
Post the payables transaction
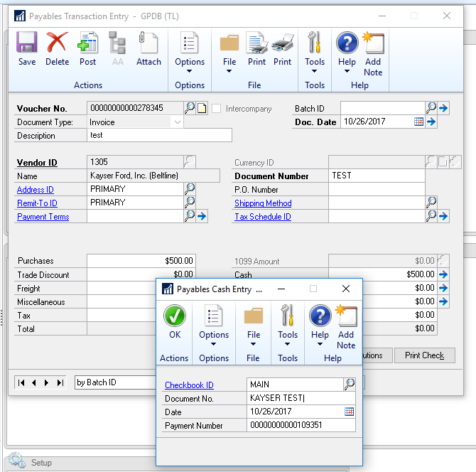coord(87,48)
